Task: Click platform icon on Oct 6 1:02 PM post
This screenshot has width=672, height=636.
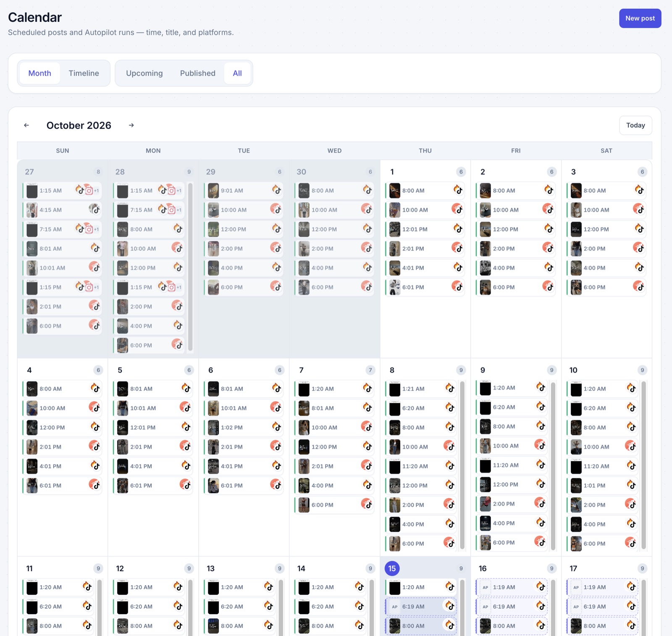Action: coord(276,427)
